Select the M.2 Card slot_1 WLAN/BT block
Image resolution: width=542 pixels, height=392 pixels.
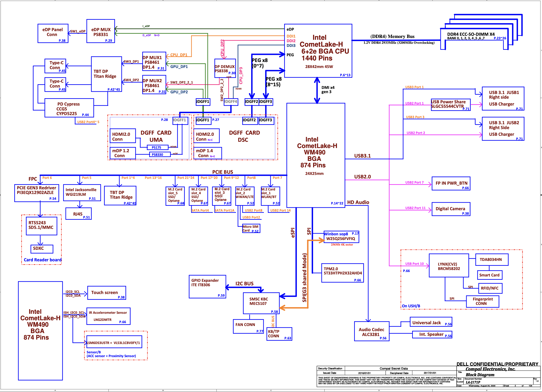270,196
